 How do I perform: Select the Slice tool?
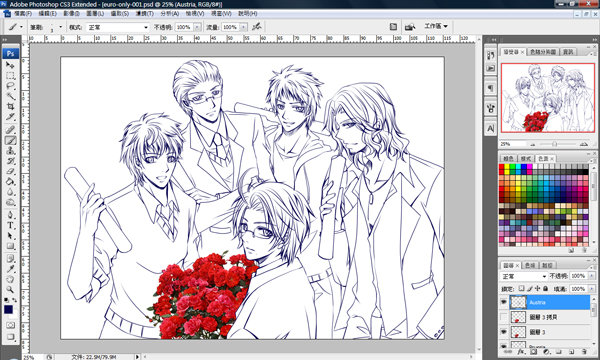10,117
